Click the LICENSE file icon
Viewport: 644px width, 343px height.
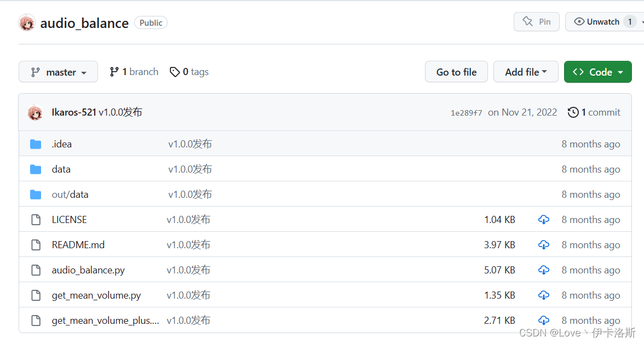tap(36, 220)
